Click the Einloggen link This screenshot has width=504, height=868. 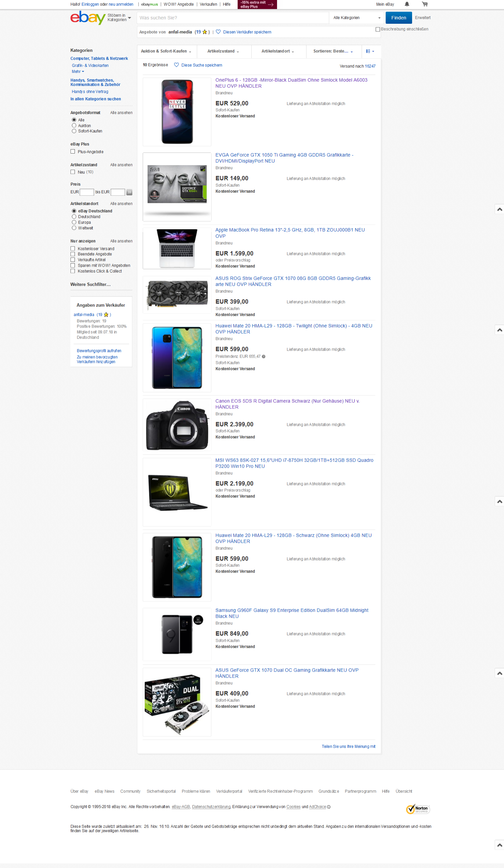90,4
